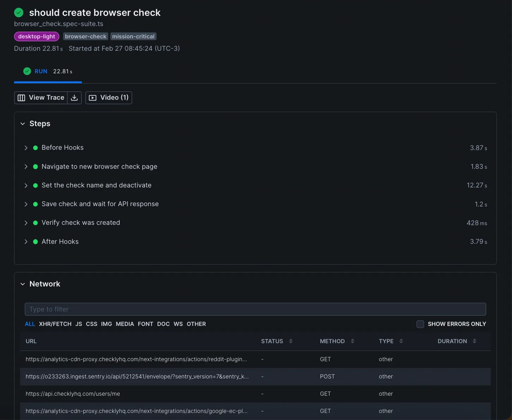Sort by Duration column arrows

click(x=474, y=341)
